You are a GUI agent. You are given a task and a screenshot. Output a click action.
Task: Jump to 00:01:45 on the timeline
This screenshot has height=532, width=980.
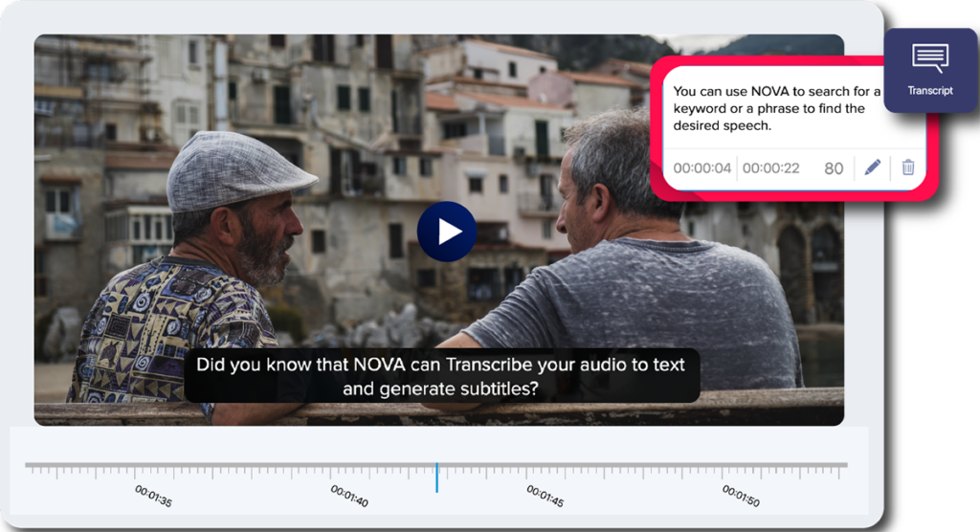[x=545, y=496]
